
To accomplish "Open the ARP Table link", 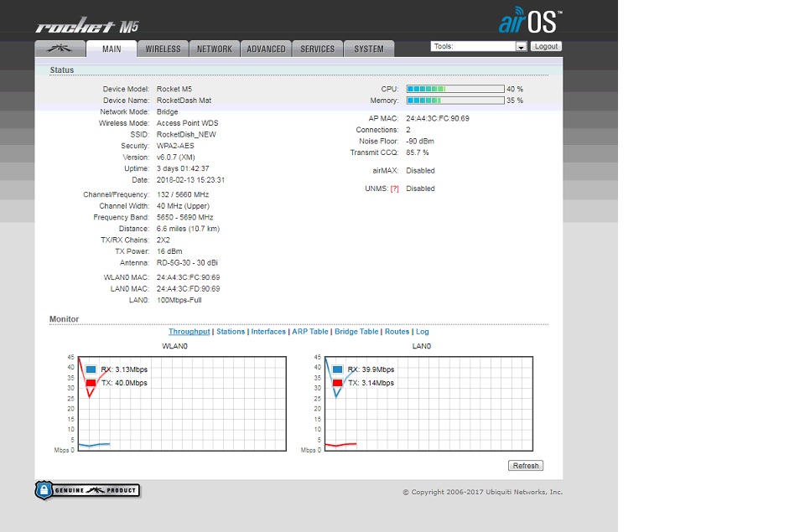I will [x=310, y=332].
